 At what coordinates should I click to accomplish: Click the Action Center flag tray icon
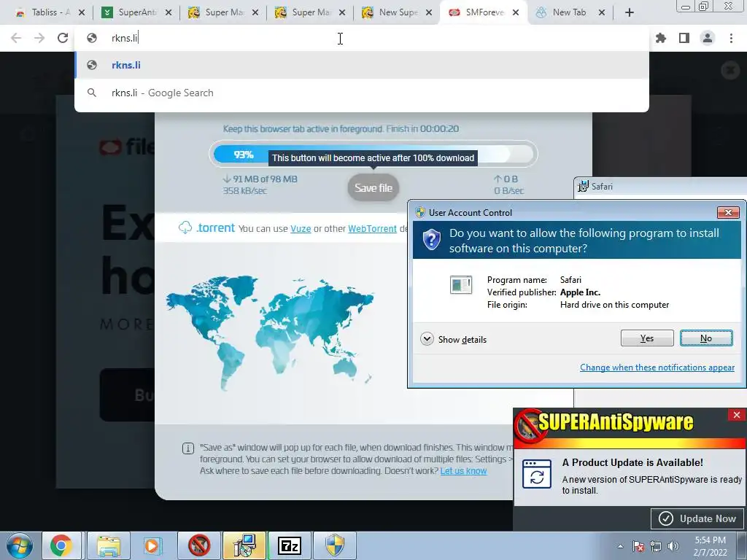click(x=638, y=546)
